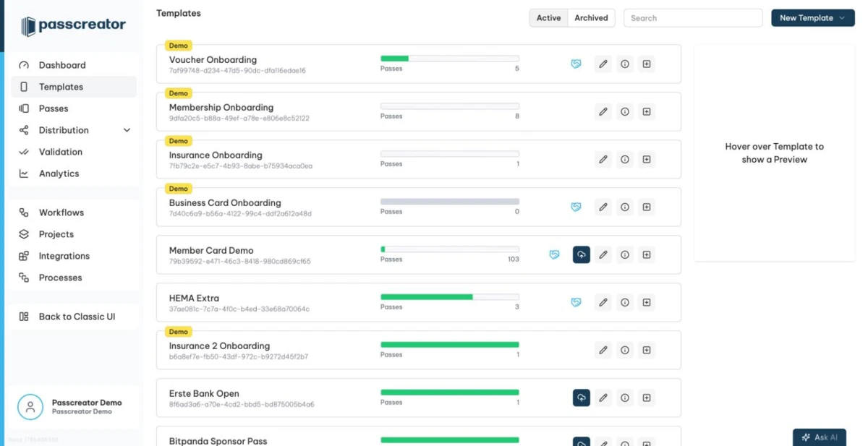This screenshot has height=446, width=868.
Task: Click the cloud upload icon on Member Card Demo
Action: pyautogui.click(x=582, y=254)
